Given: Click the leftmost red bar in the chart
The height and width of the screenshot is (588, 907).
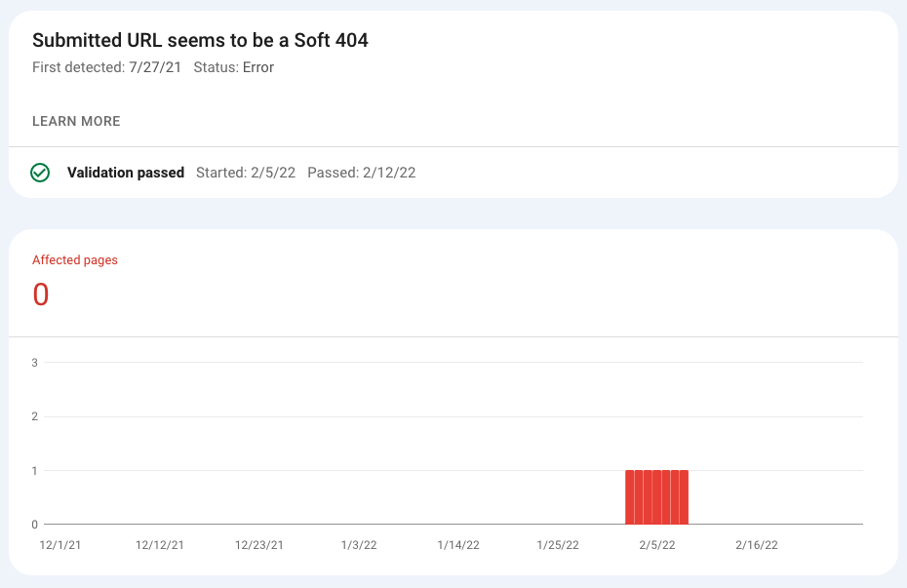Looking at the screenshot, I should (x=629, y=497).
